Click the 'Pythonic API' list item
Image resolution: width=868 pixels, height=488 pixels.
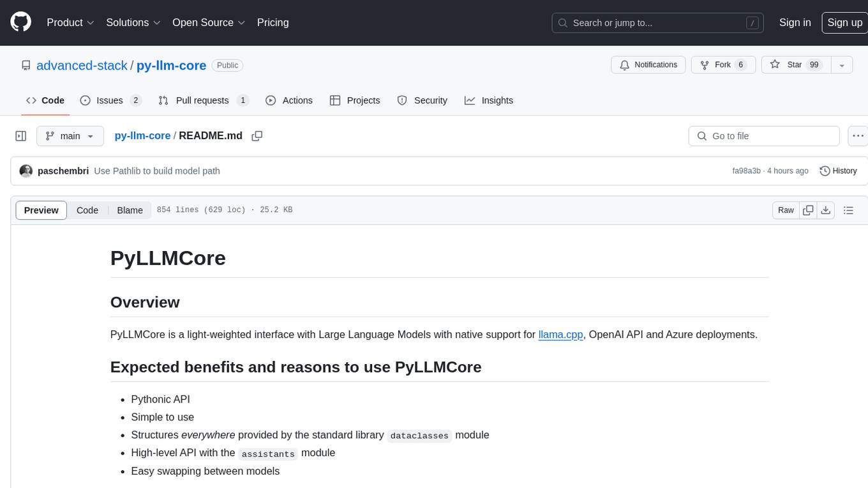160,399
